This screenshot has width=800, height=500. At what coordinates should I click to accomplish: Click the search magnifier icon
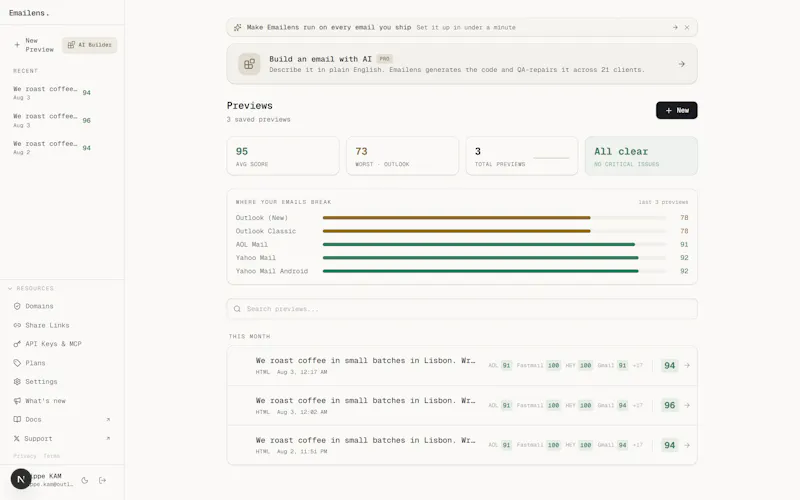[x=237, y=309]
